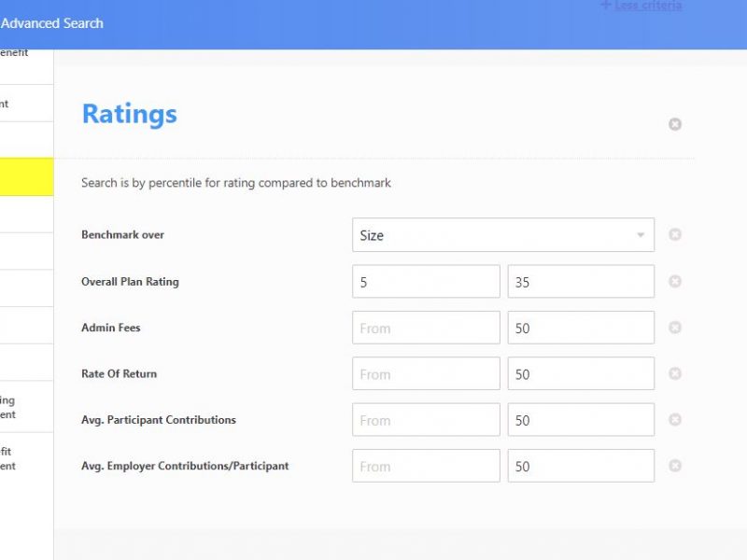Click Overall Plan Rating From field

click(426, 282)
